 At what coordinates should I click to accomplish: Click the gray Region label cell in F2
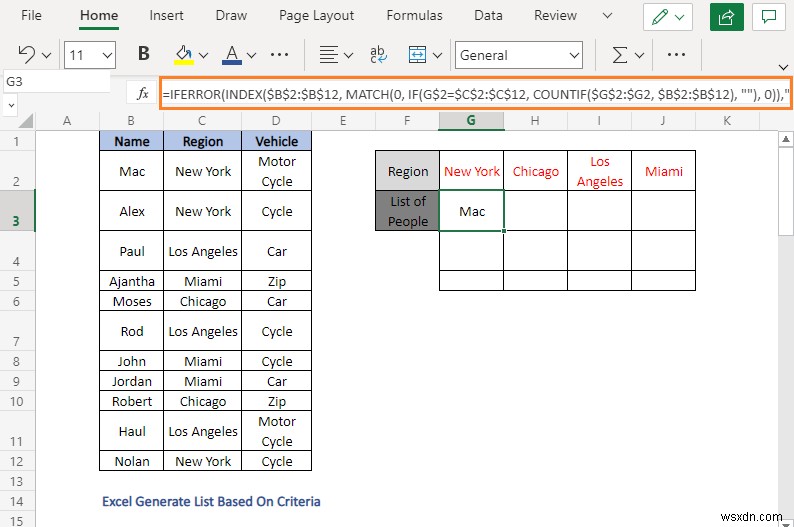point(408,171)
